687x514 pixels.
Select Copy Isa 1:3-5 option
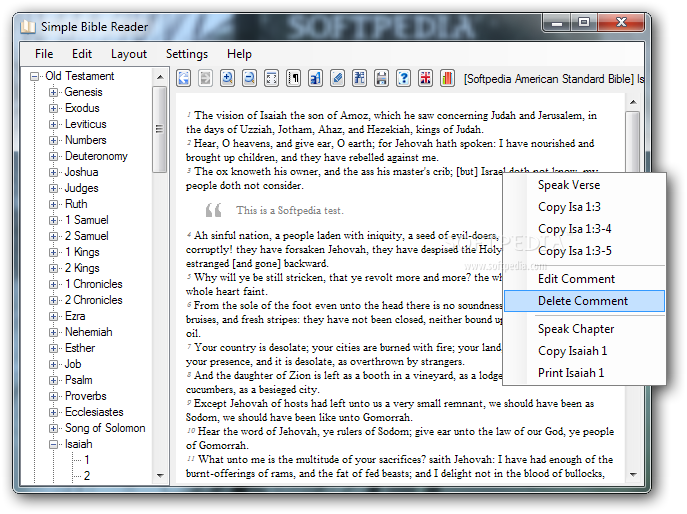point(584,251)
